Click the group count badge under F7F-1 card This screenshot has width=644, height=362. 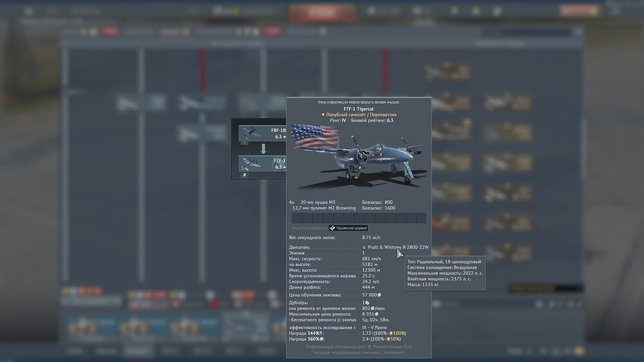pos(244,175)
